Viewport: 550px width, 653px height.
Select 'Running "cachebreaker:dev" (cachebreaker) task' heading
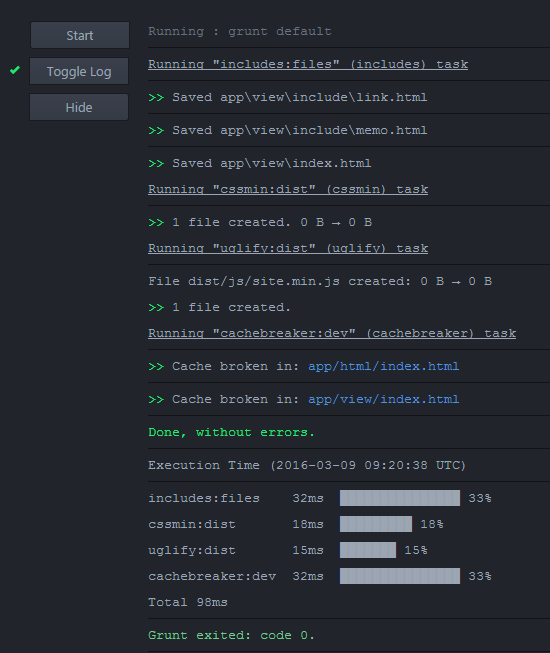coord(332,333)
